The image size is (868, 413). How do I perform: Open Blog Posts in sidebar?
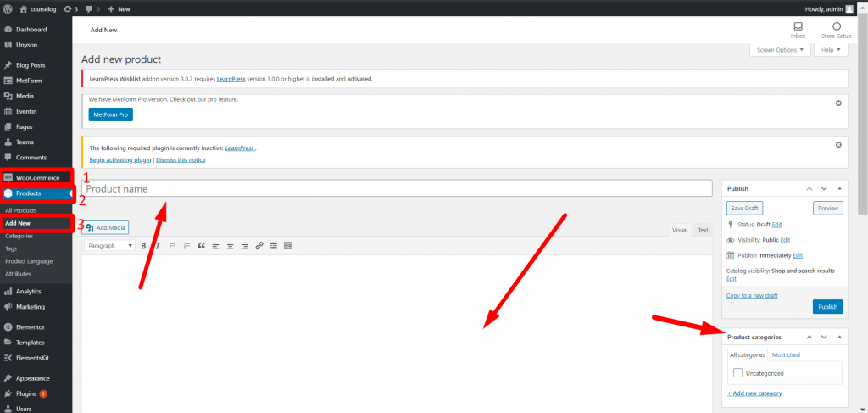pos(31,64)
